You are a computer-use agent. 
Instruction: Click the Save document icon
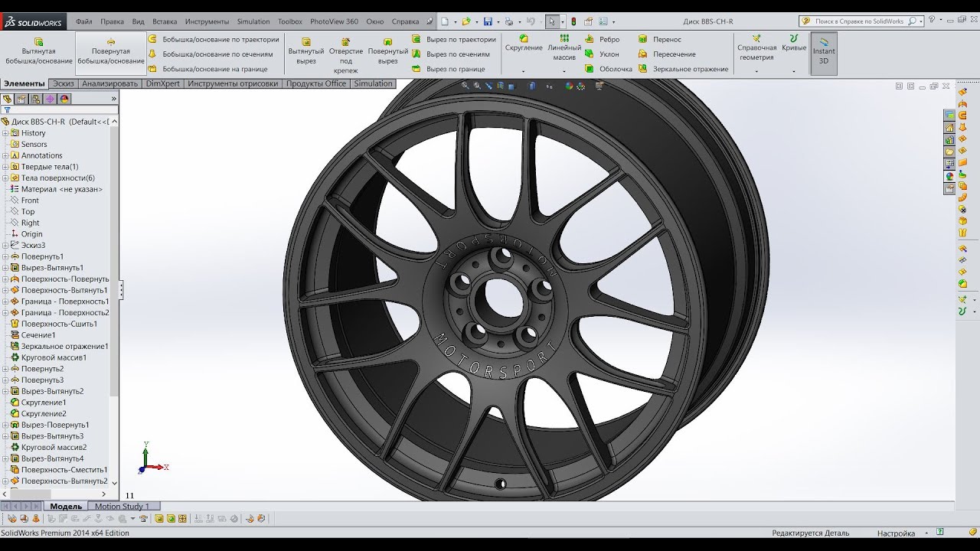coord(488,21)
